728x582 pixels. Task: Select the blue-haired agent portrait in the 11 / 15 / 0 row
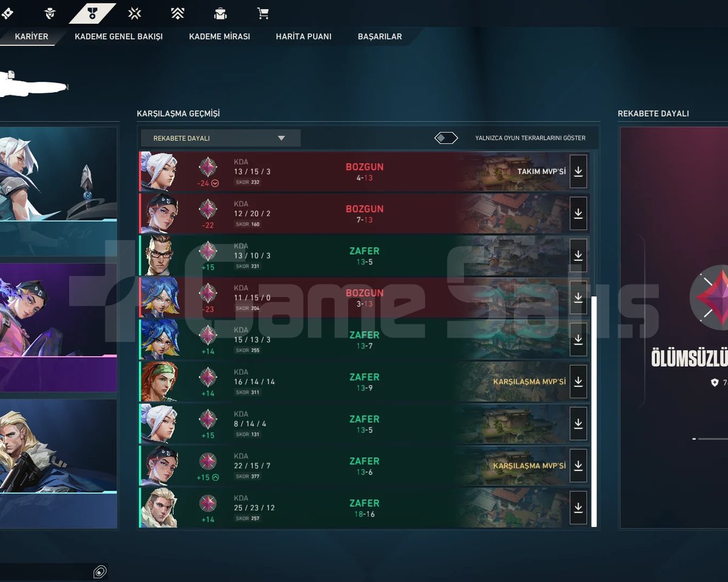coord(160,298)
